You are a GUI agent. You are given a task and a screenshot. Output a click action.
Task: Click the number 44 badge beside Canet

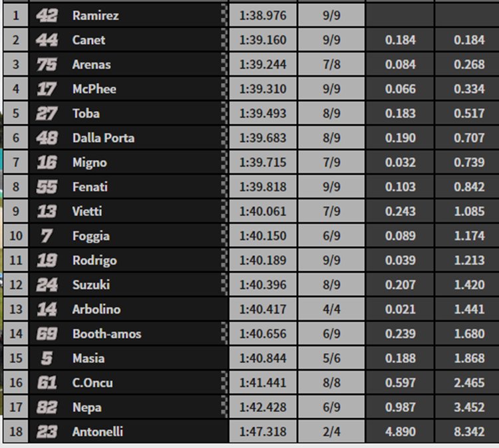47,40
